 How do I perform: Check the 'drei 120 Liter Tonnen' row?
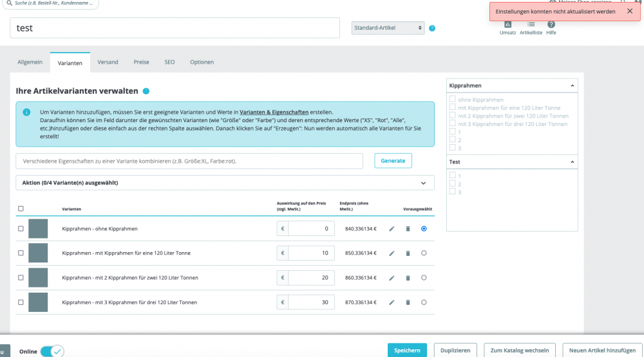point(21,302)
